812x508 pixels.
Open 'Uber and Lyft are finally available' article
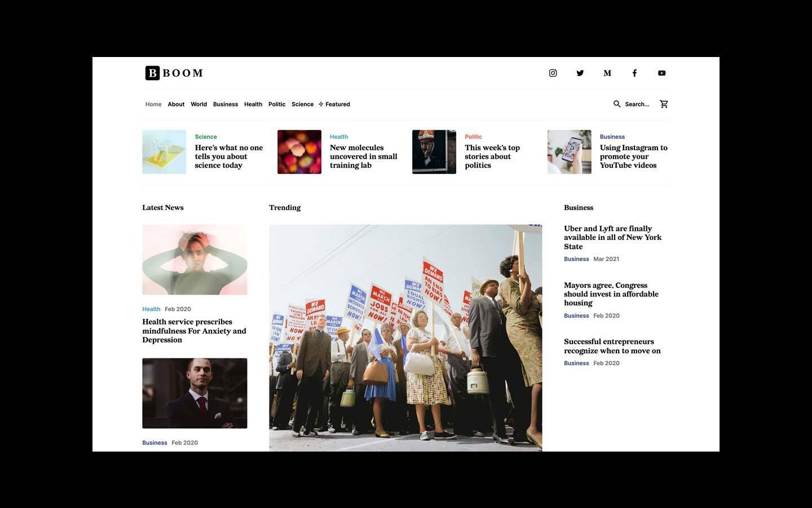612,237
